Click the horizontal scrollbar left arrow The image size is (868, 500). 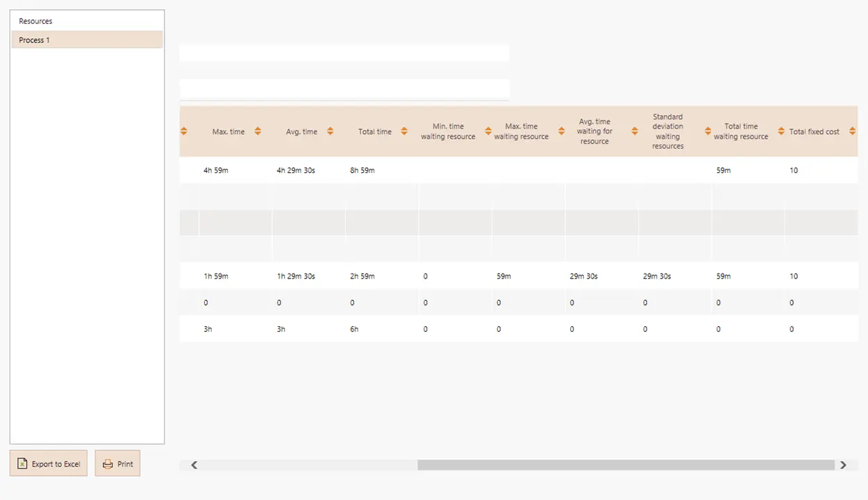(194, 465)
